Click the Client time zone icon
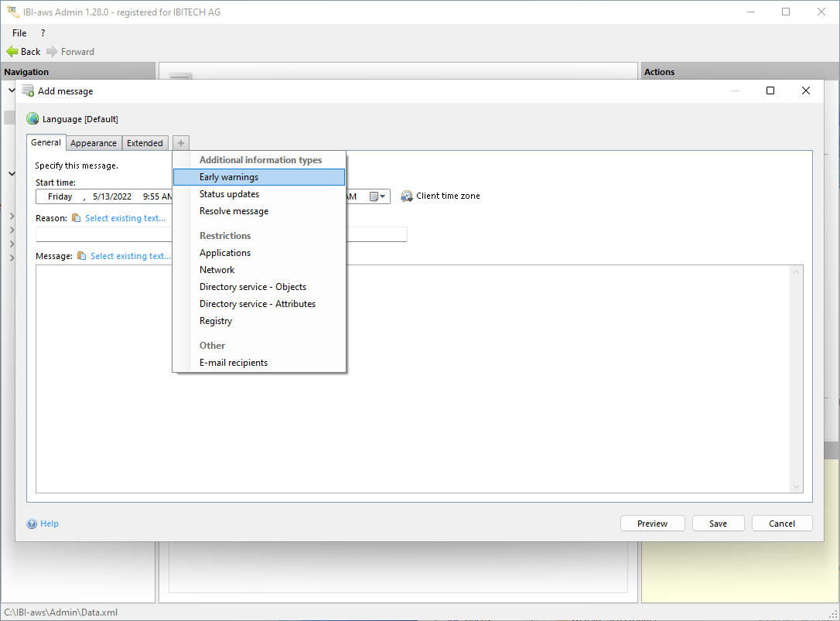The height and width of the screenshot is (621, 840). click(407, 196)
